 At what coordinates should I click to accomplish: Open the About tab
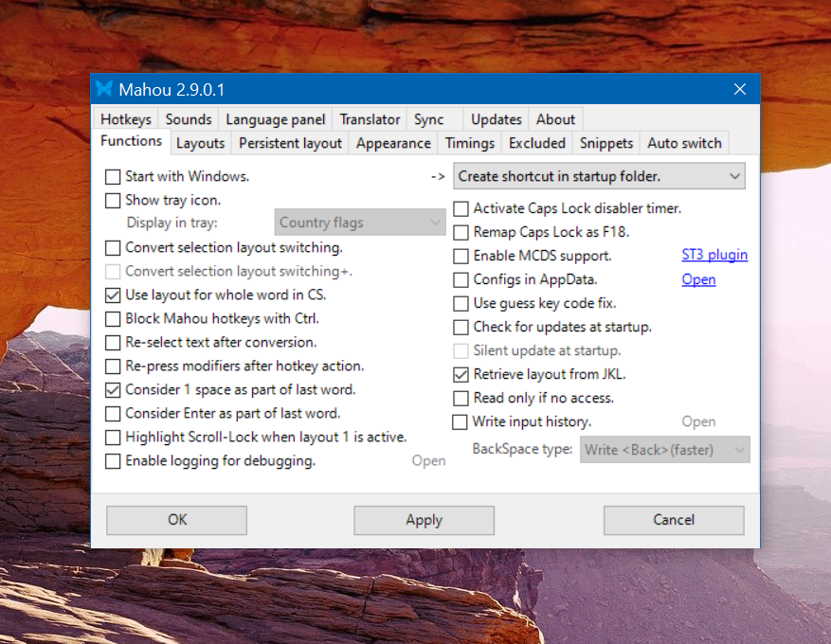click(555, 119)
